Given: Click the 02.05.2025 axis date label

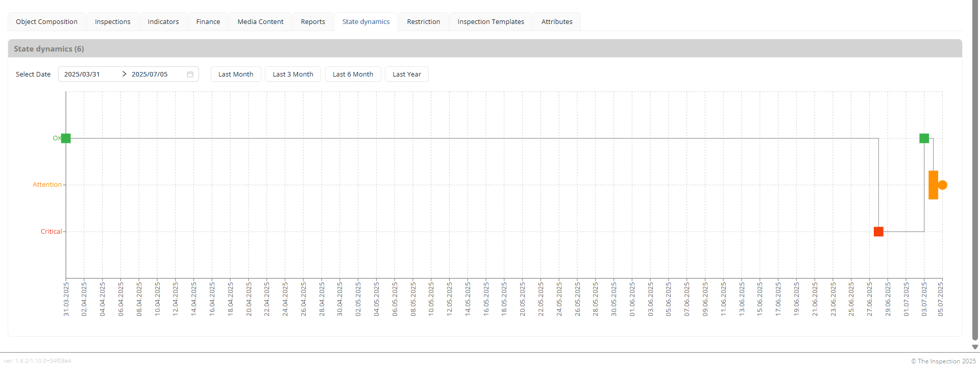Looking at the screenshot, I should (358, 299).
